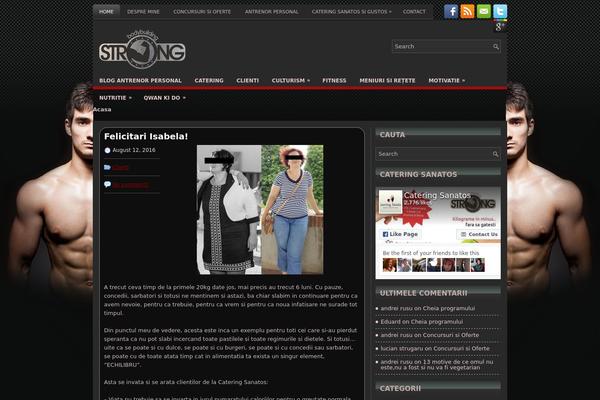Open Antrenor Personal top menu item
This screenshot has height=400, width=600.
pos(272,12)
